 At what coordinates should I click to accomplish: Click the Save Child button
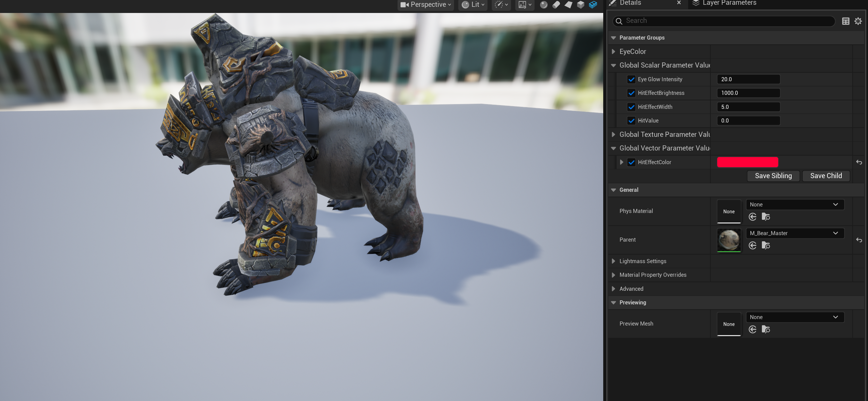point(826,176)
